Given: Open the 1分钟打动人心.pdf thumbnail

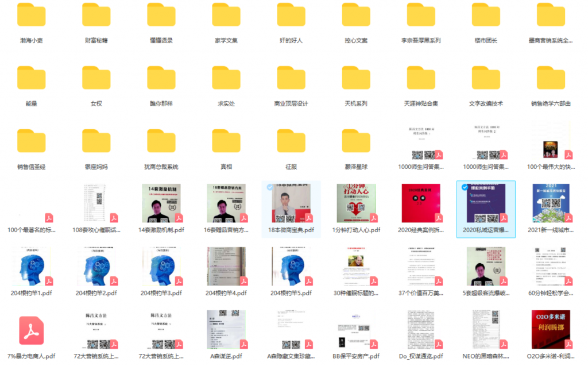Looking at the screenshot, I should click(x=356, y=203).
